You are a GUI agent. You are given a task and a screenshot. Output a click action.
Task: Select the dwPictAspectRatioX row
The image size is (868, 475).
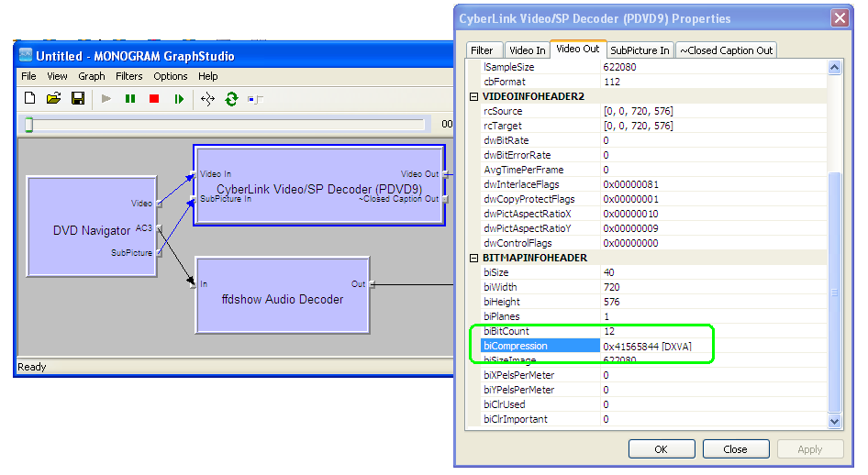point(653,214)
